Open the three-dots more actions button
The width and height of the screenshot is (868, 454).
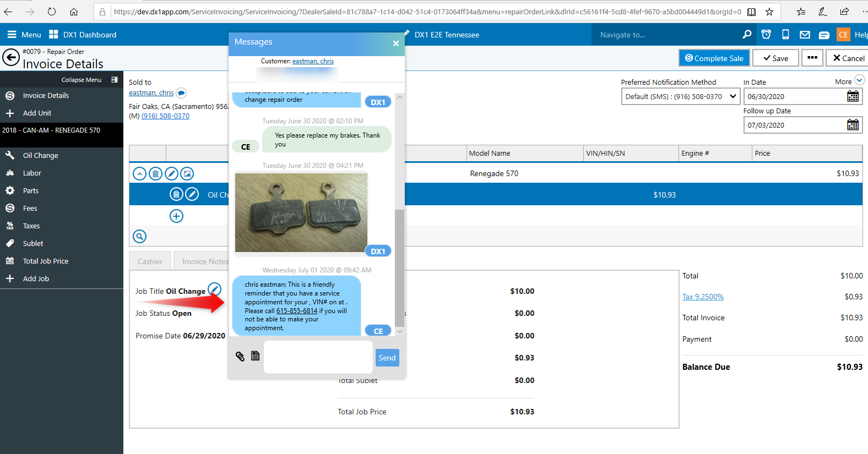(812, 58)
